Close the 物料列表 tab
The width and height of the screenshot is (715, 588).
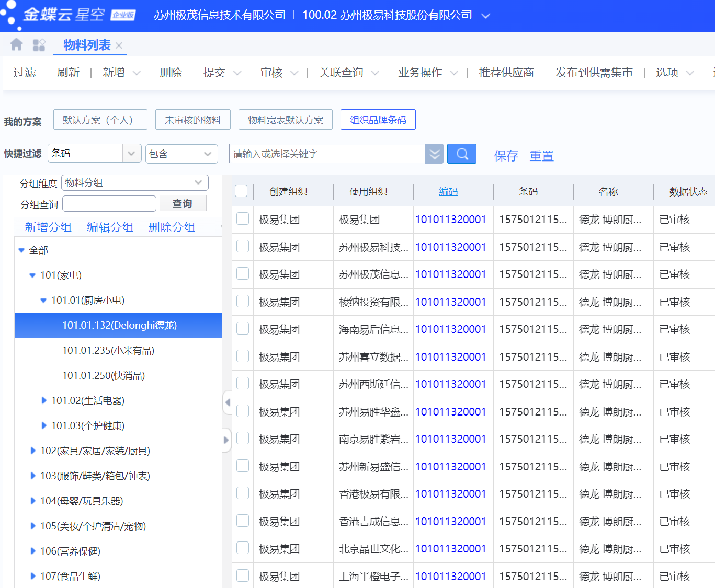tap(119, 45)
